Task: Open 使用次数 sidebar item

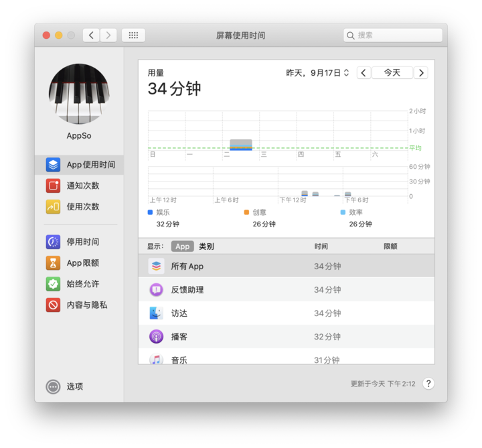Action: point(79,207)
